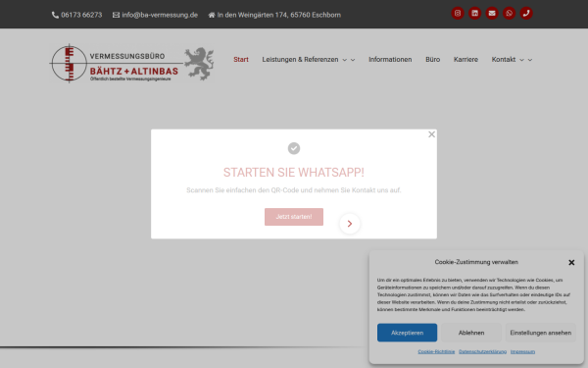
Task: Click the STARTEN SIE WHATSAPP! heading
Action: 294,173
